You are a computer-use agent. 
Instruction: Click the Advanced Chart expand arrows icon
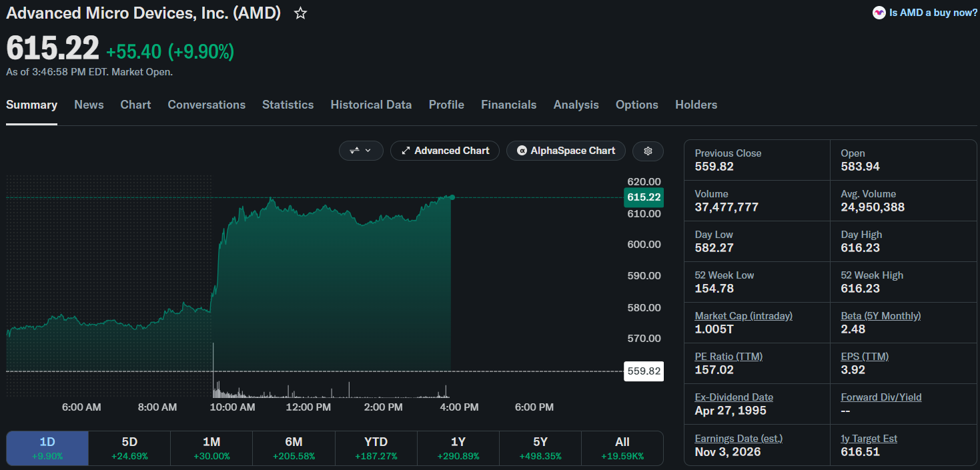click(406, 151)
